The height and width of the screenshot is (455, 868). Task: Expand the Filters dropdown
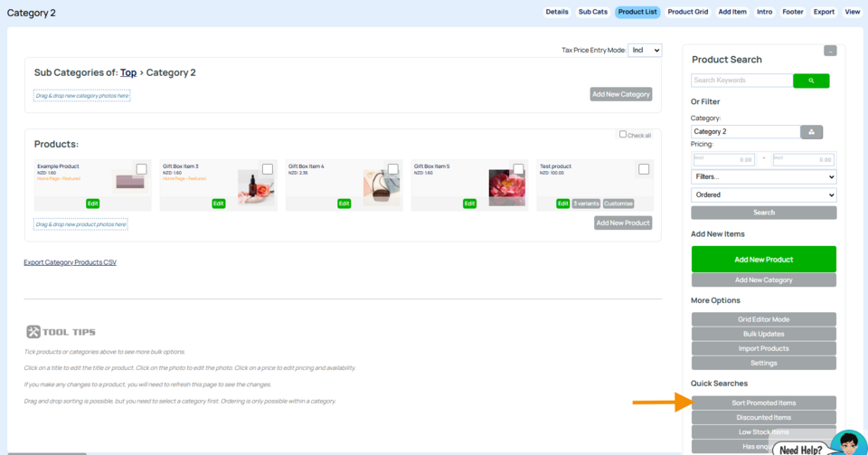tap(763, 177)
